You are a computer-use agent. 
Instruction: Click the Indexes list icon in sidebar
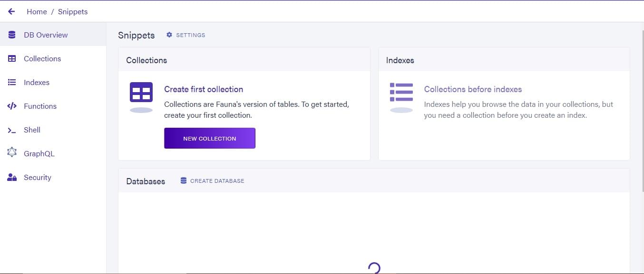12,82
